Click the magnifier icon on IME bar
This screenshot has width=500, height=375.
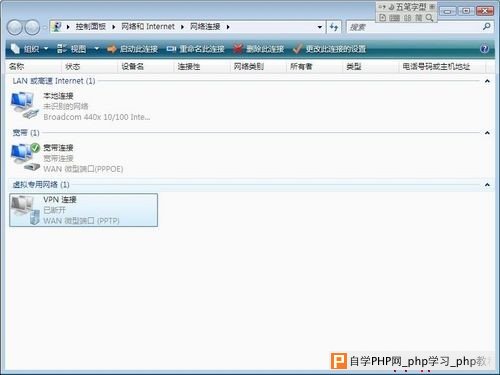[430, 18]
